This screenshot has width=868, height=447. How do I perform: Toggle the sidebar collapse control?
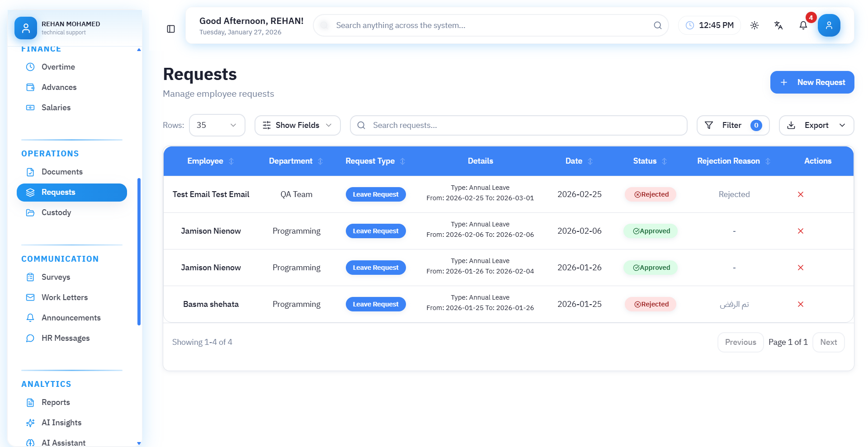pyautogui.click(x=171, y=28)
